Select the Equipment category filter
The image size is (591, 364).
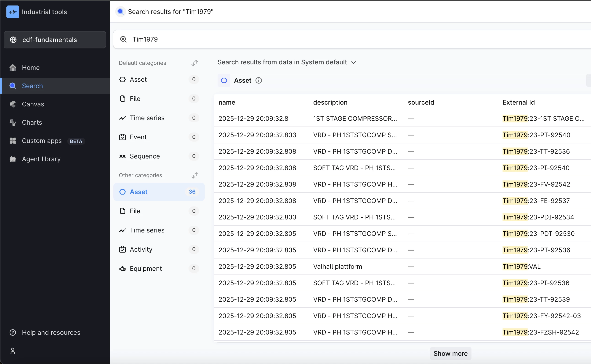point(146,268)
